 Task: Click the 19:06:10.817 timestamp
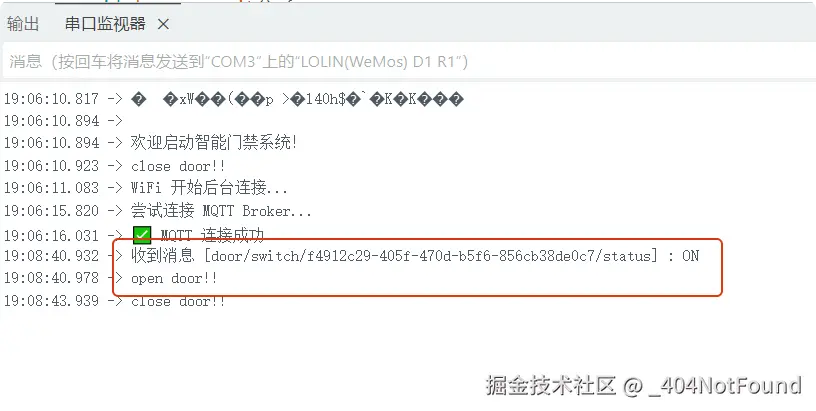[52, 99]
